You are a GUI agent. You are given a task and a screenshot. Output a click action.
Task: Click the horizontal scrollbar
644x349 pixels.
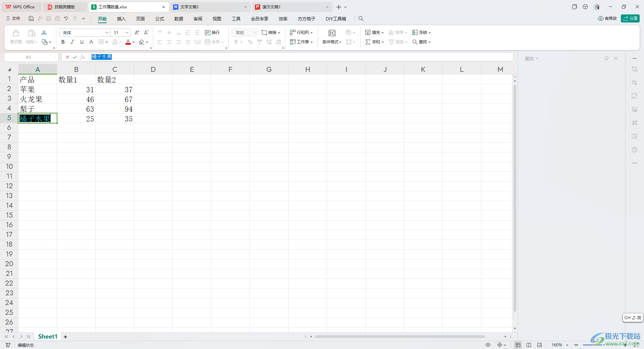click(x=400, y=337)
